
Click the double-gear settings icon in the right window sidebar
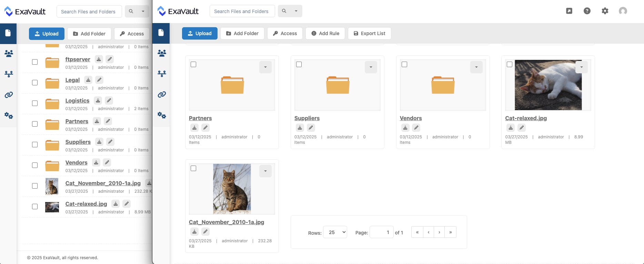click(162, 115)
